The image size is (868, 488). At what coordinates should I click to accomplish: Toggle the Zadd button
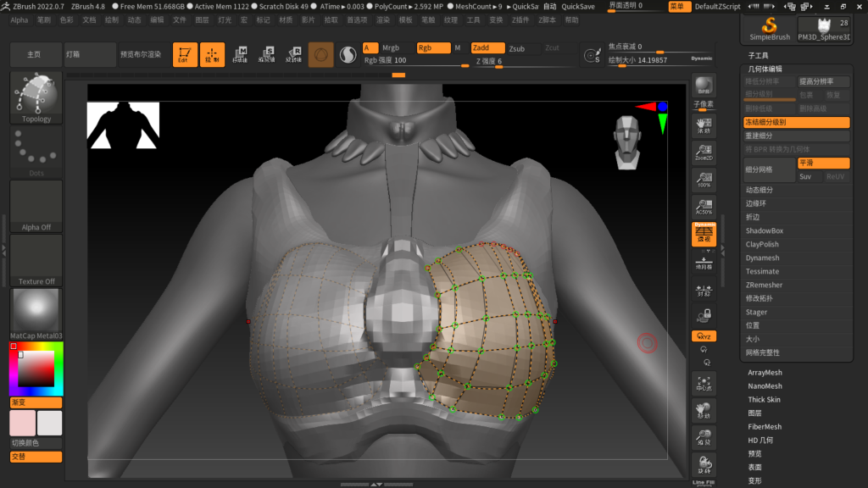click(x=487, y=48)
